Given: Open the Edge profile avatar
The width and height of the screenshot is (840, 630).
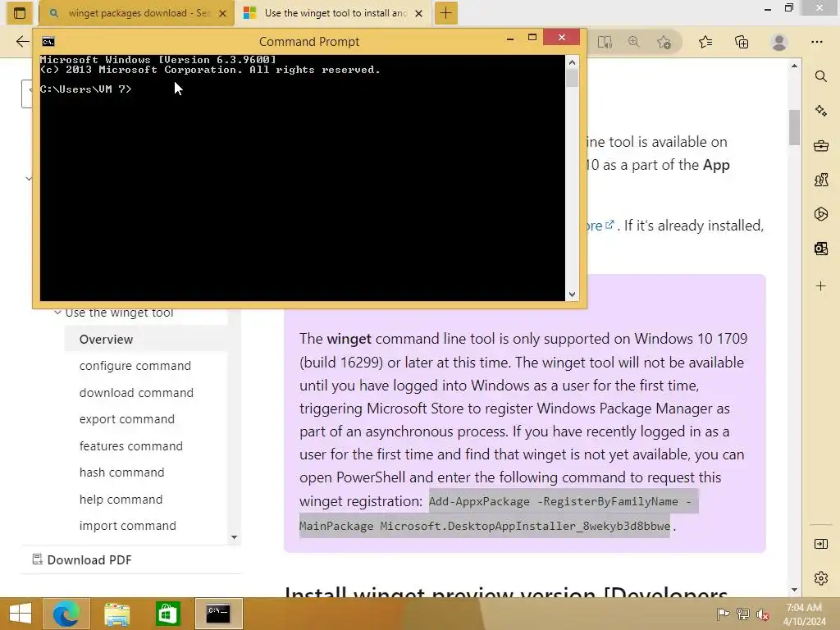Looking at the screenshot, I should 779,42.
